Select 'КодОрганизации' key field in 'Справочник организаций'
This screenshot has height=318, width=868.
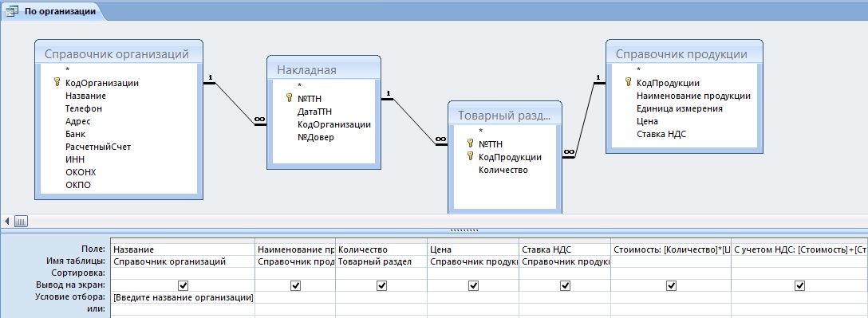[x=102, y=83]
